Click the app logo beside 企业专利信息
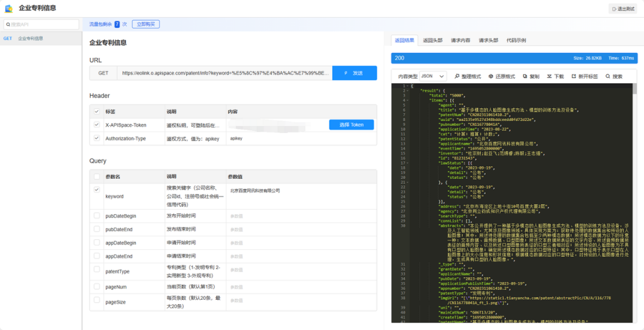The height and width of the screenshot is (330, 644). tap(9, 8)
